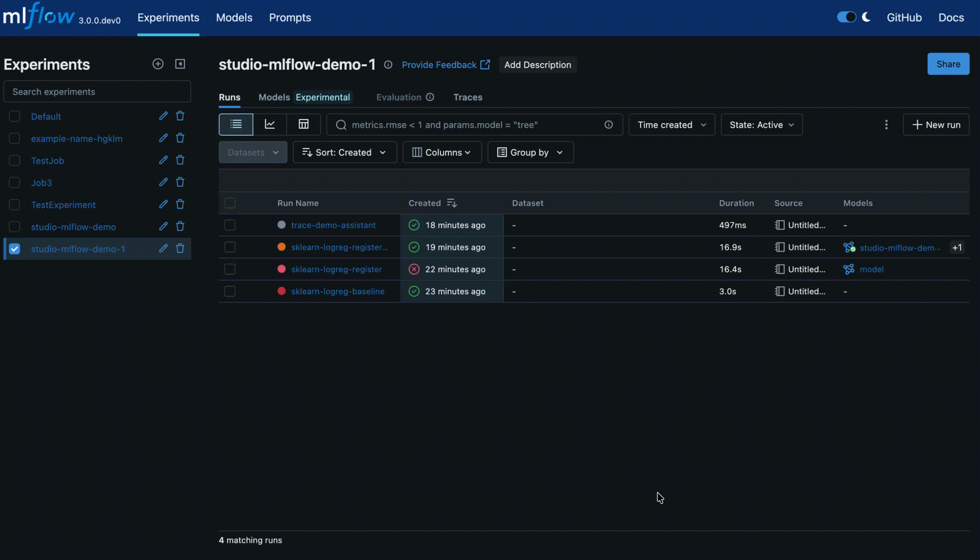Toggle the dark mode switch

[x=846, y=17]
